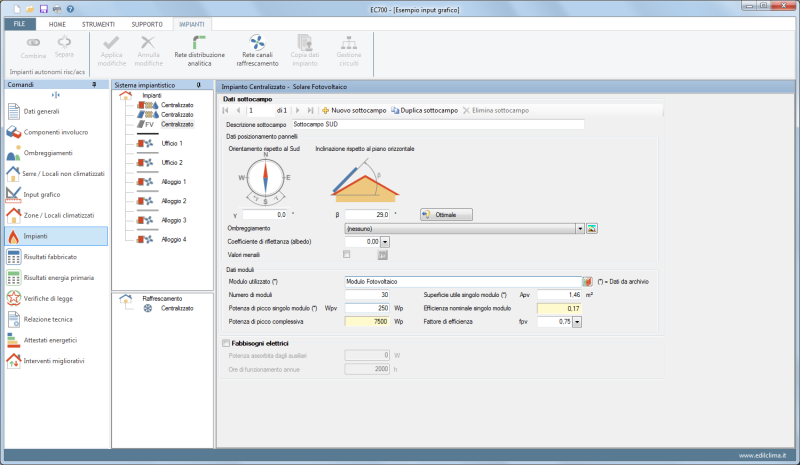
Task: Click the Separa icon in ribbon
Action: pos(64,42)
